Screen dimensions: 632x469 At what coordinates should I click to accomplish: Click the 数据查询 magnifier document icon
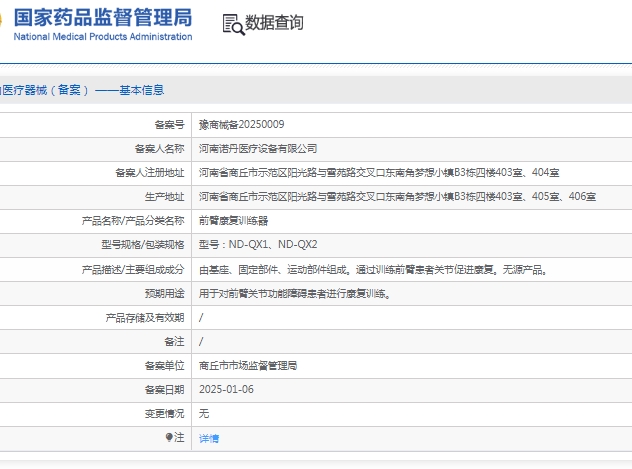pos(233,24)
